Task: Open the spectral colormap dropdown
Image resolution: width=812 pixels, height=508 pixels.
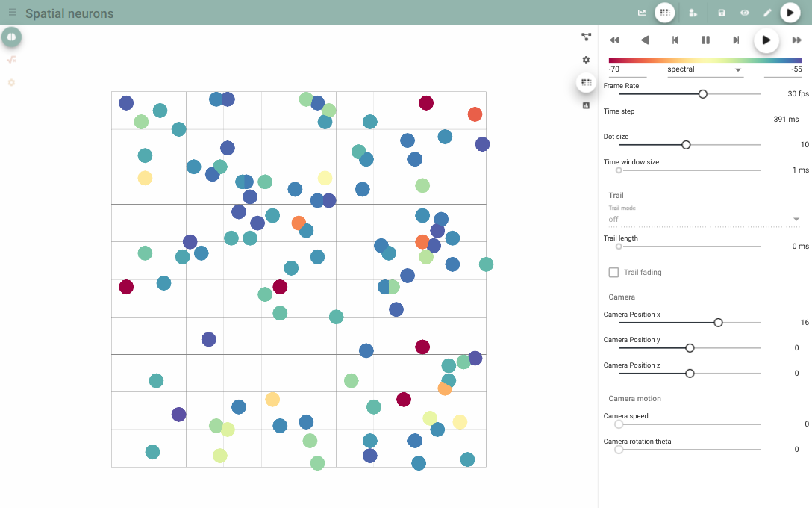Action: coord(705,69)
